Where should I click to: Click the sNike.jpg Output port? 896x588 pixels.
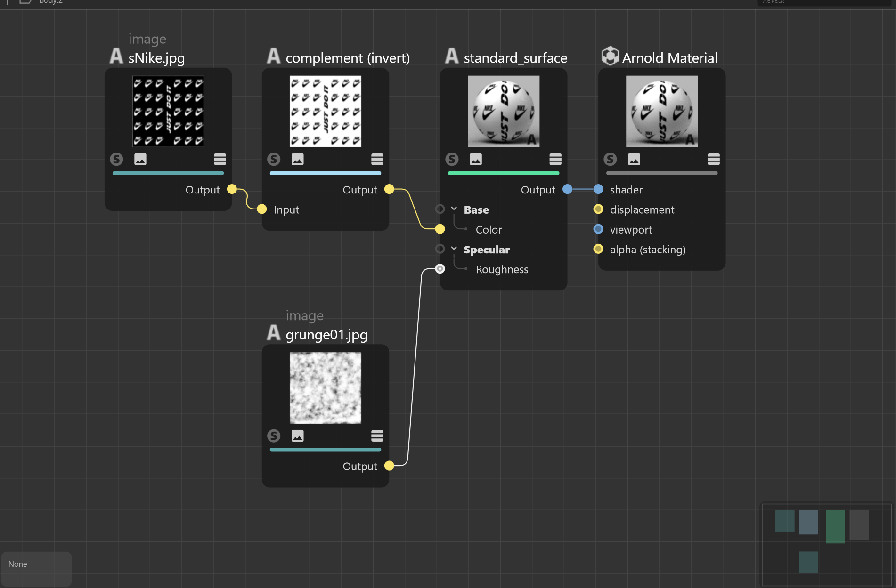[x=232, y=189]
